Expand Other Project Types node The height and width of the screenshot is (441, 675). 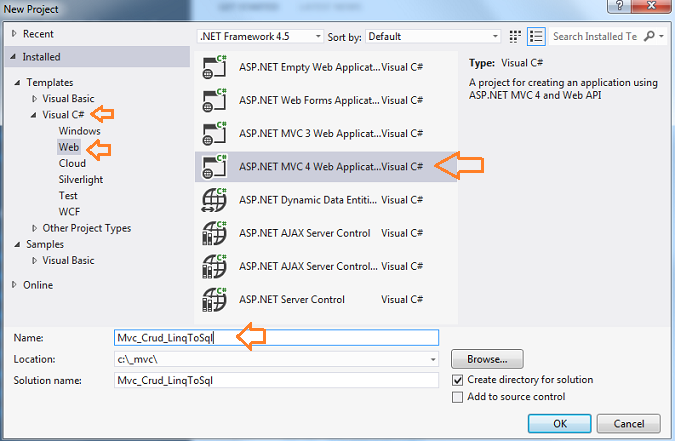click(x=34, y=228)
